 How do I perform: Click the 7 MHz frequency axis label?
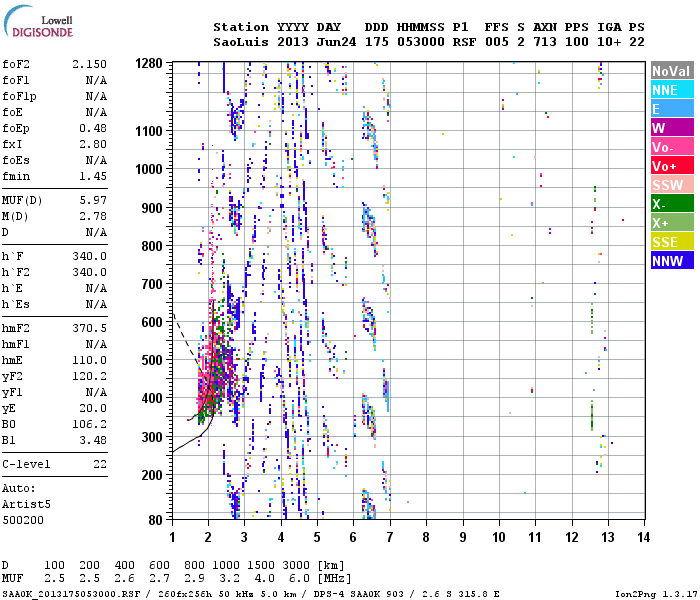(390, 537)
